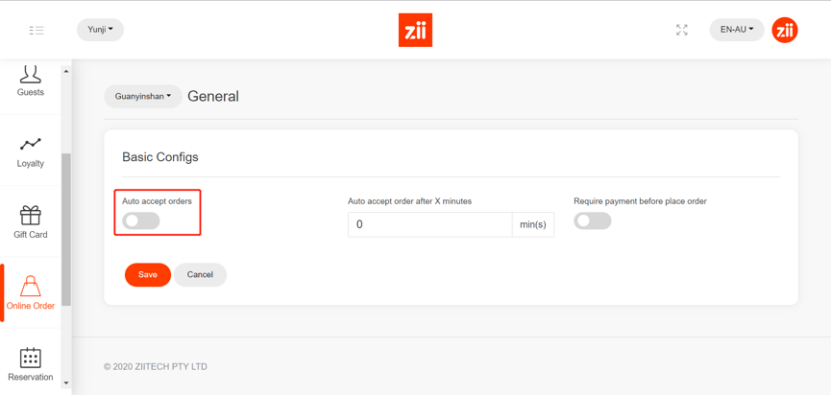The image size is (831, 396).
Task: Focus the auto accept minutes field
Action: pyautogui.click(x=430, y=225)
